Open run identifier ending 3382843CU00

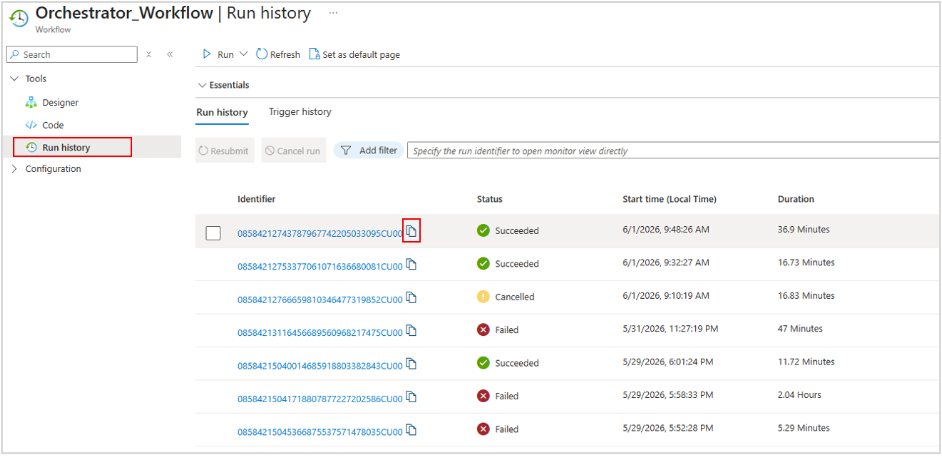[x=320, y=366]
